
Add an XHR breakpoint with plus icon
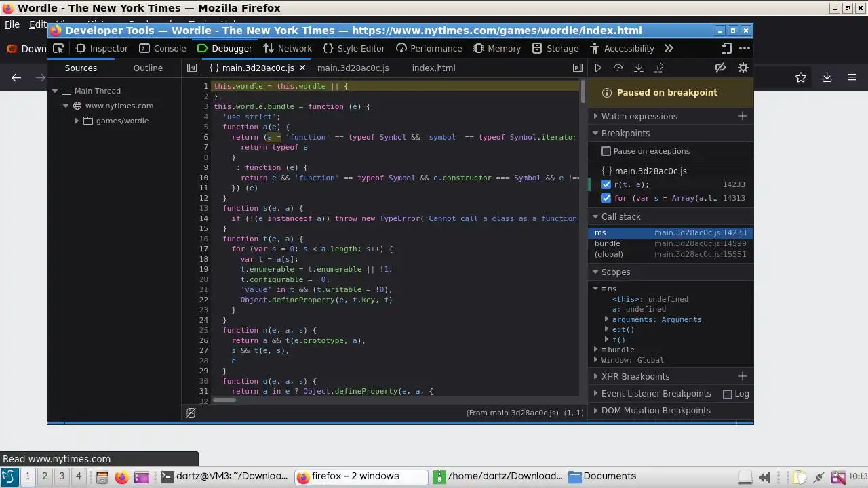point(743,376)
